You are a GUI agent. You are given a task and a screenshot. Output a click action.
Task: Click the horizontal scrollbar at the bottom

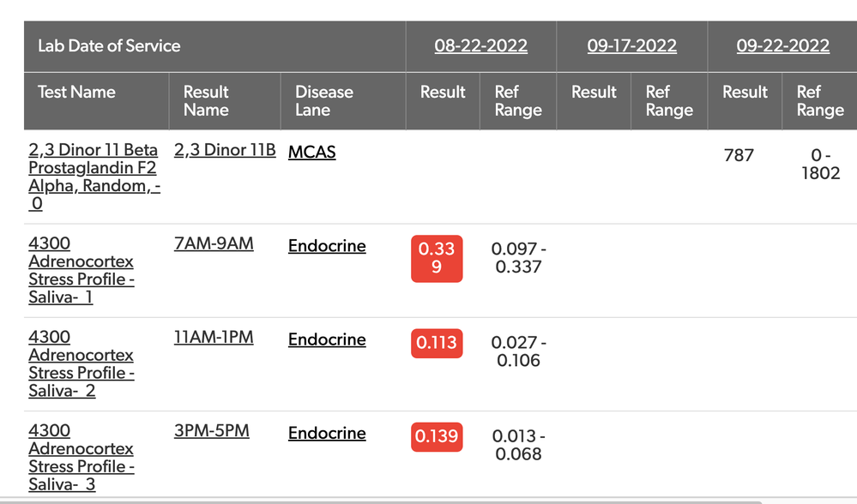point(381,501)
